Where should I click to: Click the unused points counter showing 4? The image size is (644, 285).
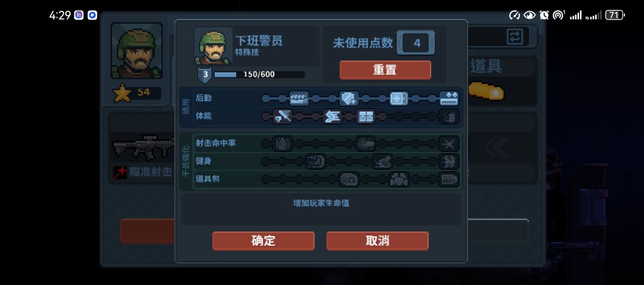(416, 43)
